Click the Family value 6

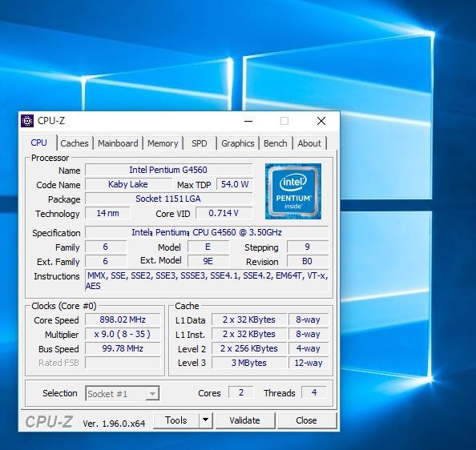(105, 247)
